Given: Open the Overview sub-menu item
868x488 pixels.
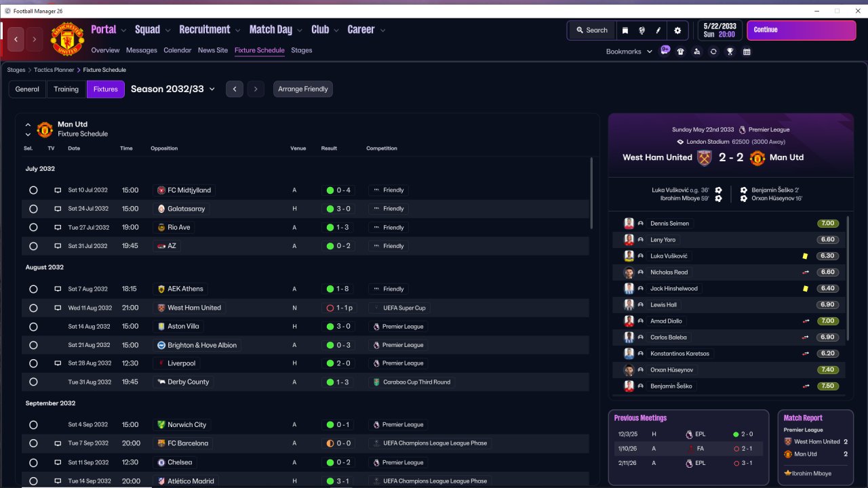Looking at the screenshot, I should point(105,50).
